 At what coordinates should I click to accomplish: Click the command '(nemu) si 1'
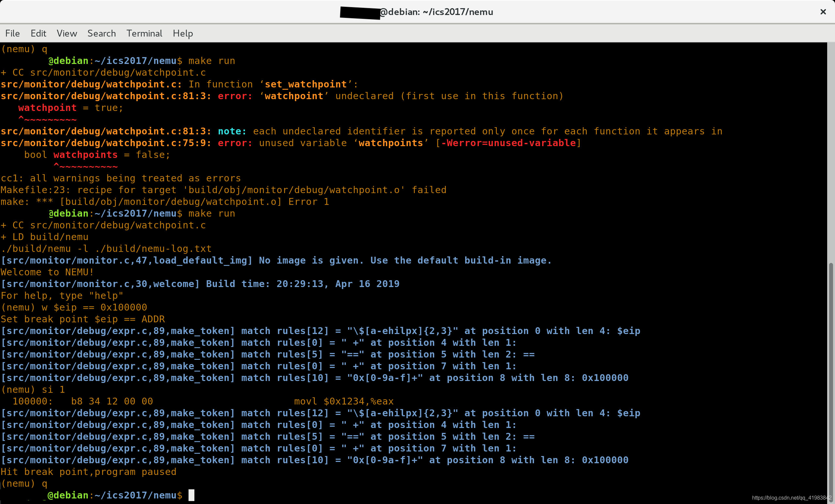[33, 389]
